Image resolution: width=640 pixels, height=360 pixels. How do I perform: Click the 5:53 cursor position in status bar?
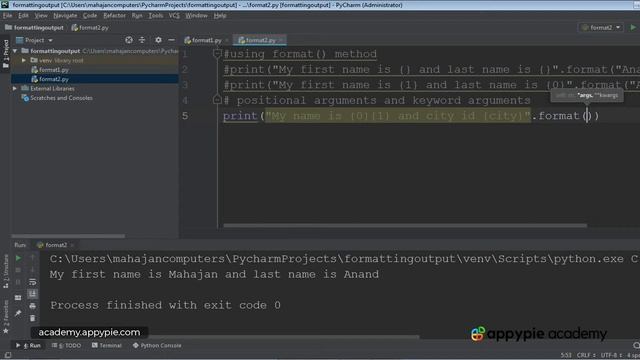coord(566,356)
